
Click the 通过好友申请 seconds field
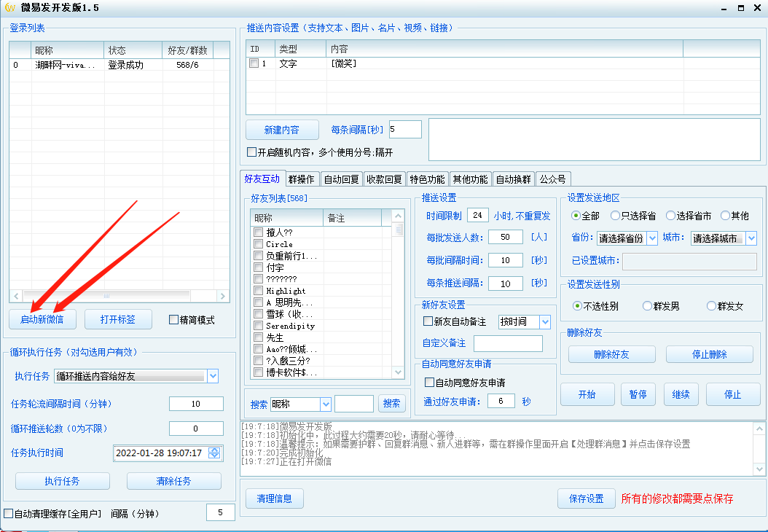501,401
